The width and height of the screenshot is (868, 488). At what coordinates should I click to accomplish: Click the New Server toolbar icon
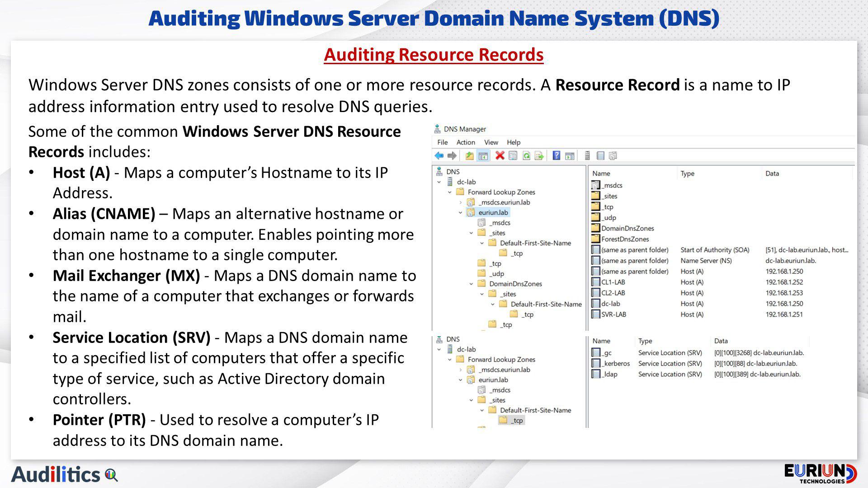(x=587, y=156)
